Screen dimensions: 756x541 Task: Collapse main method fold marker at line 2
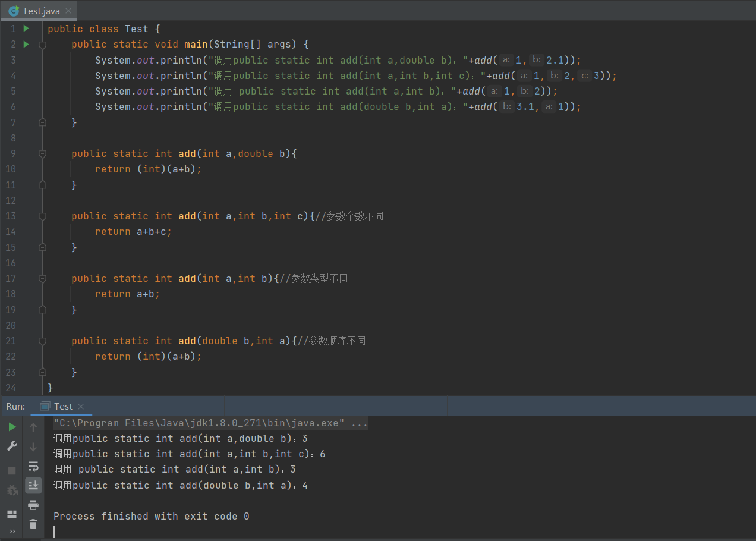[x=42, y=45]
